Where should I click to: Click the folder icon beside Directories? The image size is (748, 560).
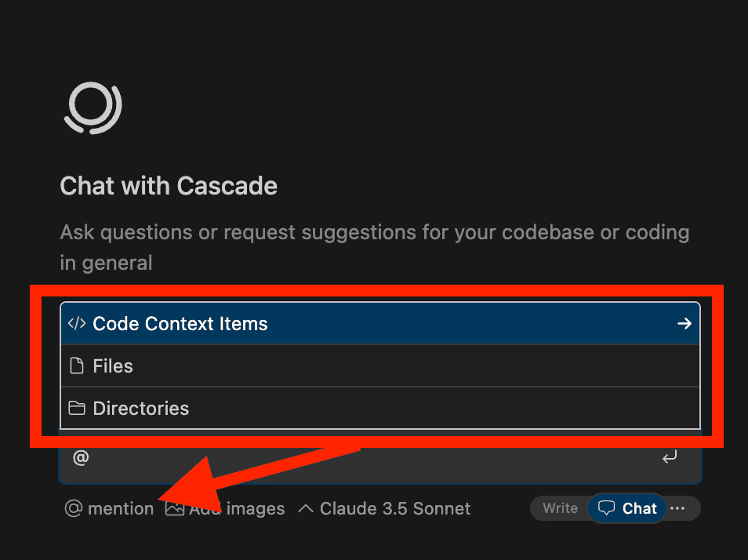pos(77,409)
